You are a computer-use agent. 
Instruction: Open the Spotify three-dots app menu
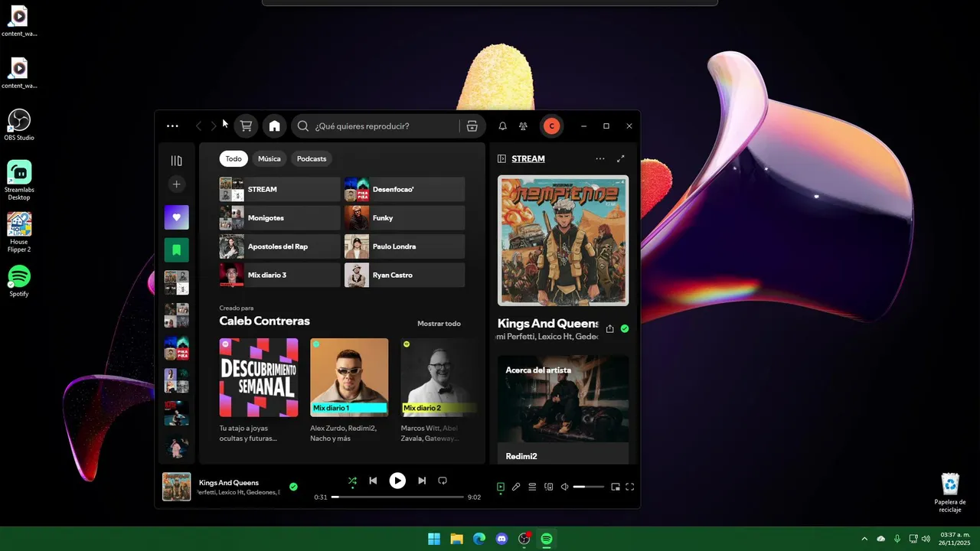172,126
